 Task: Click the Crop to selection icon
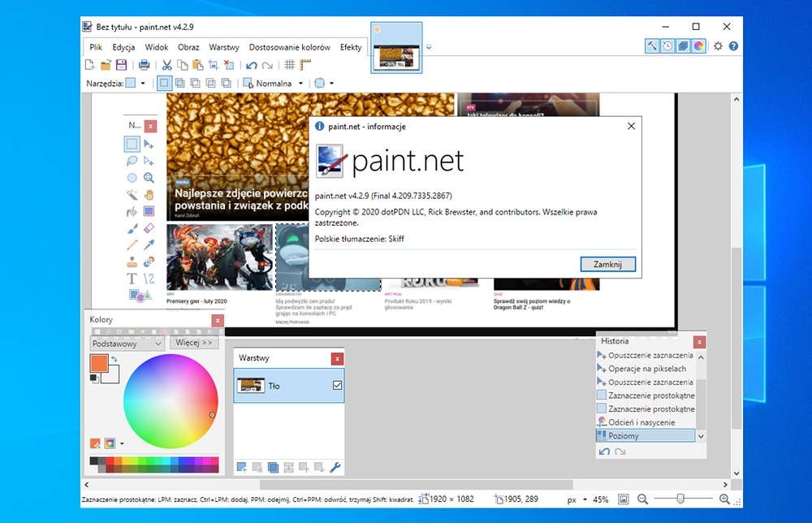[214, 65]
